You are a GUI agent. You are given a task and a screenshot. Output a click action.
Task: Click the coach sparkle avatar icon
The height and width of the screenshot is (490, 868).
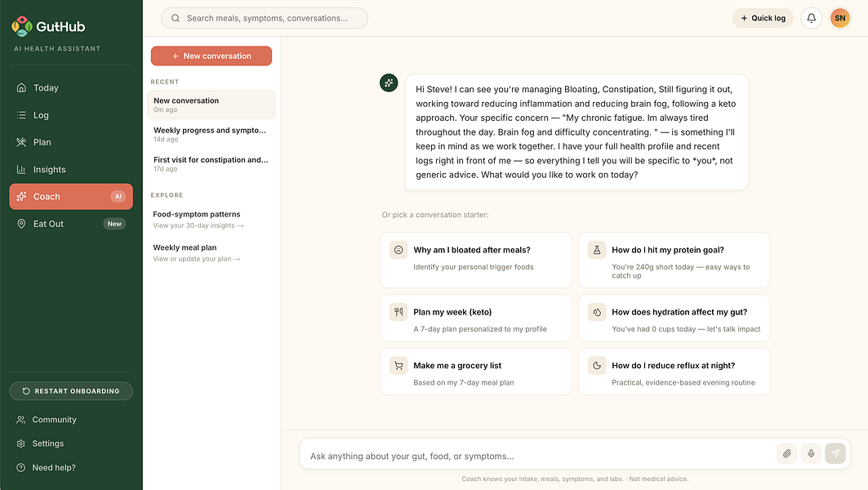(389, 83)
